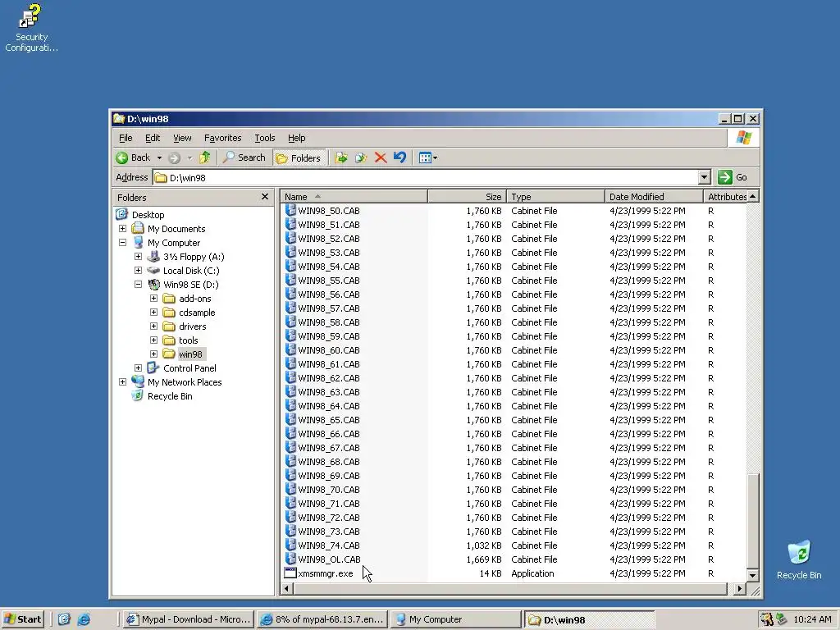The image size is (840, 630).
Task: Open the File menu
Action: point(126,138)
